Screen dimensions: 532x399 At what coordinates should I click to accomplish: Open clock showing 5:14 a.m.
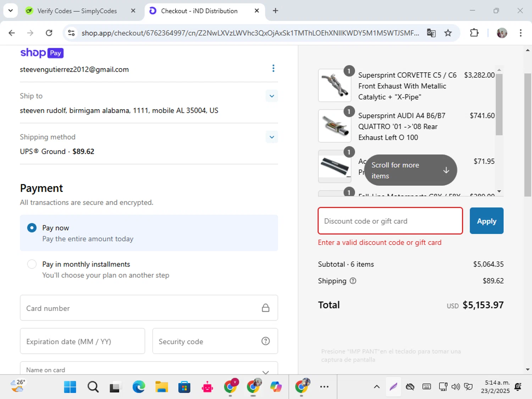(495, 387)
